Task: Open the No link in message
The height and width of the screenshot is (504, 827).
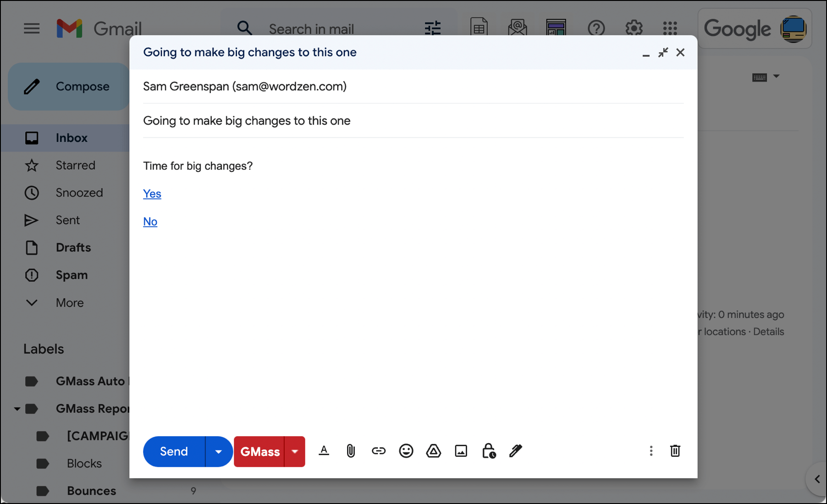Action: tap(150, 221)
